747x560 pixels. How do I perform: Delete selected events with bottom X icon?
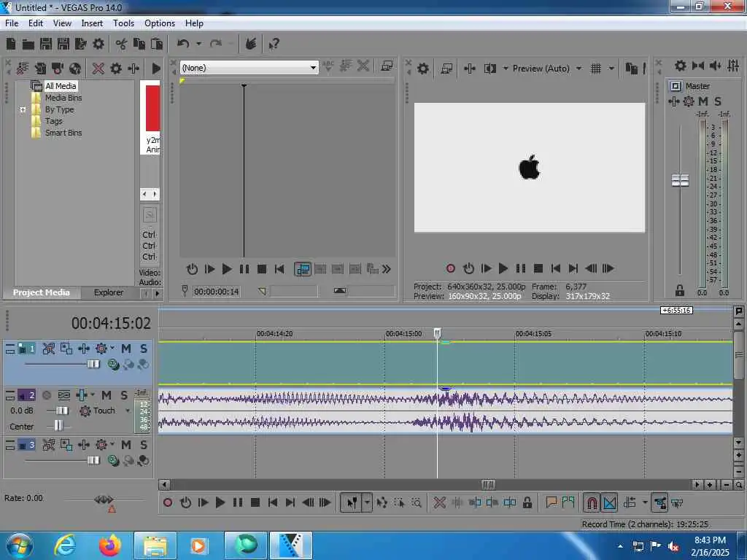439,502
